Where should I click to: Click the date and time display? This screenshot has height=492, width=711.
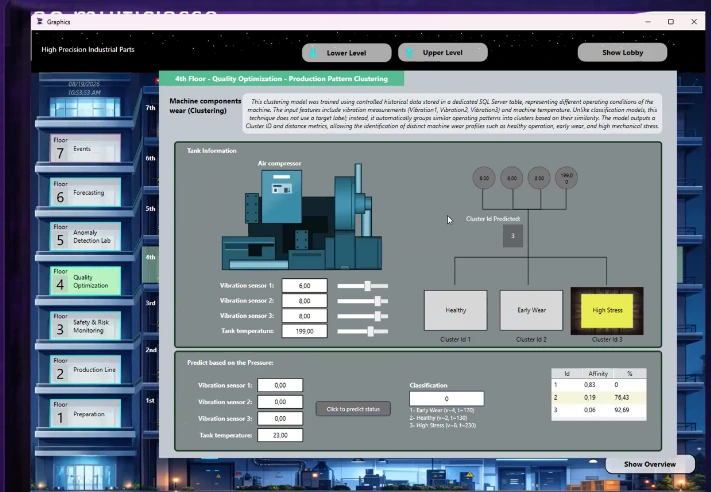pyautogui.click(x=84, y=88)
